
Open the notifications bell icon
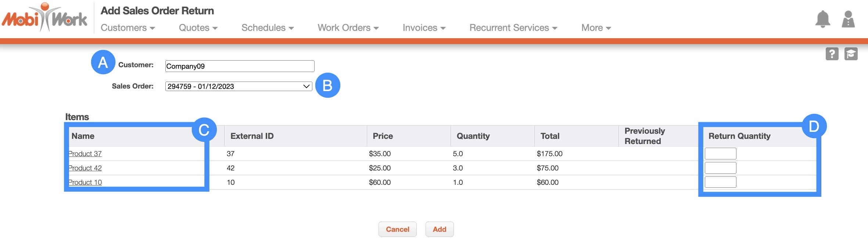coord(822,19)
